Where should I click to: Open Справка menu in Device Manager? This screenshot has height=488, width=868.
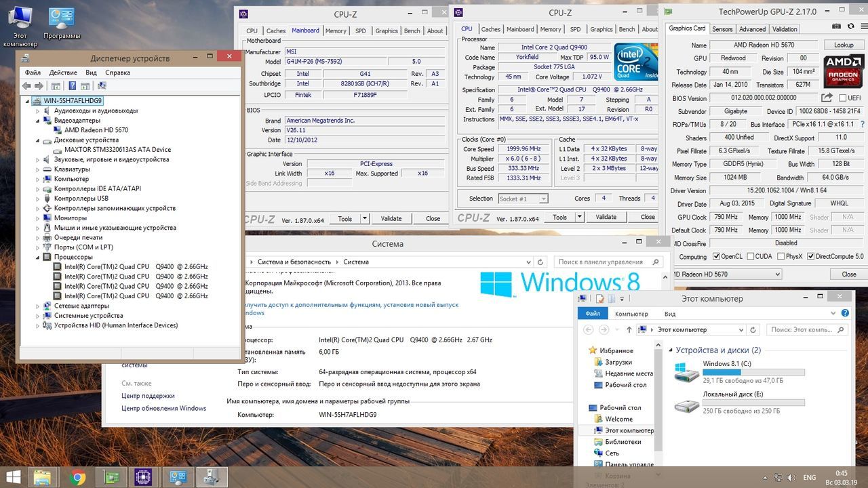117,73
